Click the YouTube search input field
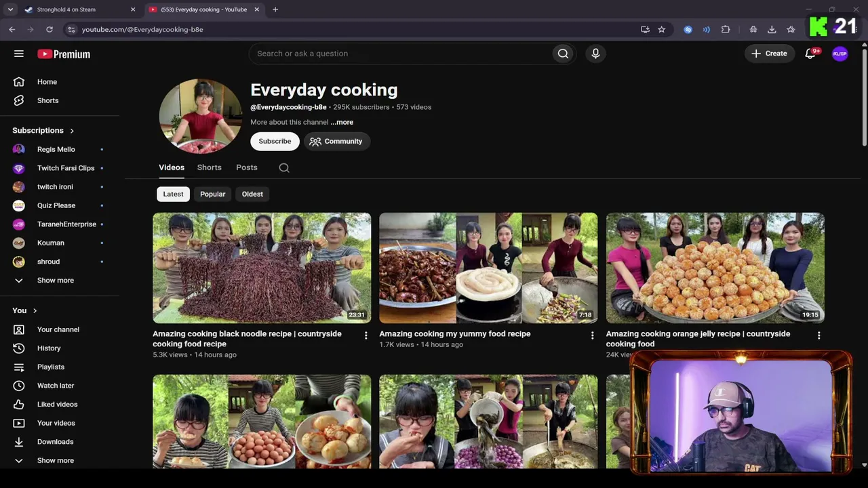Viewport: 868px width, 488px height. tap(401, 54)
